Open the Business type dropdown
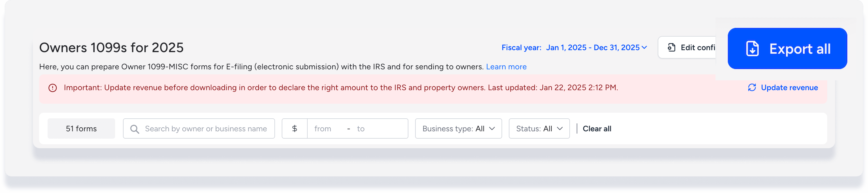The image size is (868, 193). tap(458, 128)
